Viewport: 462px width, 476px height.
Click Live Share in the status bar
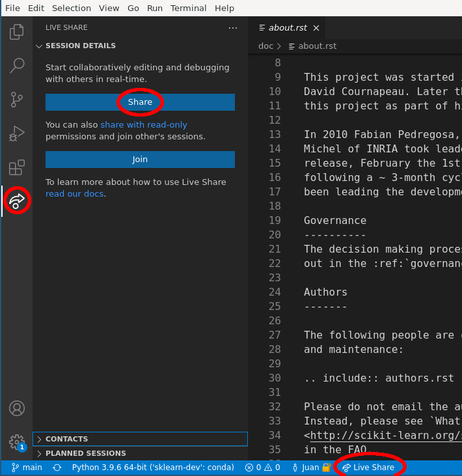click(368, 468)
